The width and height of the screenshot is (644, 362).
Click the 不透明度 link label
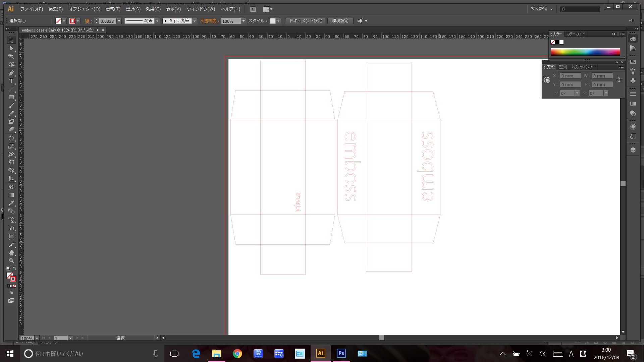[x=209, y=21]
